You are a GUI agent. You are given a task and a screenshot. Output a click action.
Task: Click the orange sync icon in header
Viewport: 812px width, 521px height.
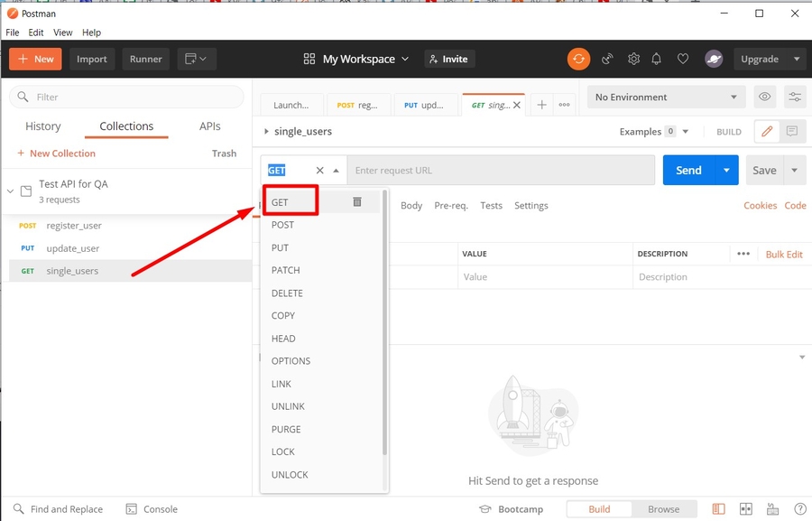click(578, 58)
